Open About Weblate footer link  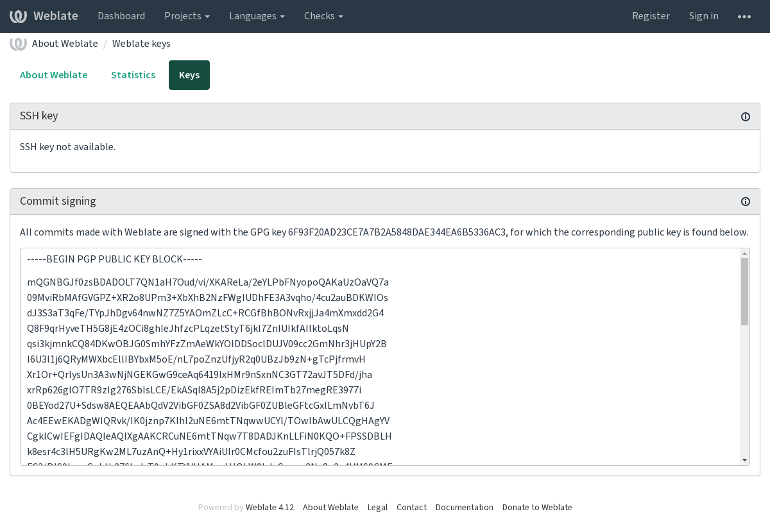coord(330,508)
